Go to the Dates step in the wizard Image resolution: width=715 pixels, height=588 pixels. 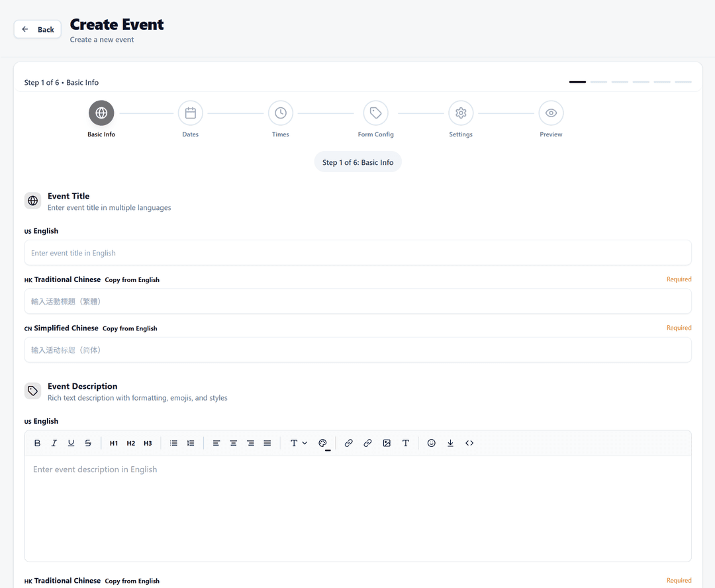(190, 113)
